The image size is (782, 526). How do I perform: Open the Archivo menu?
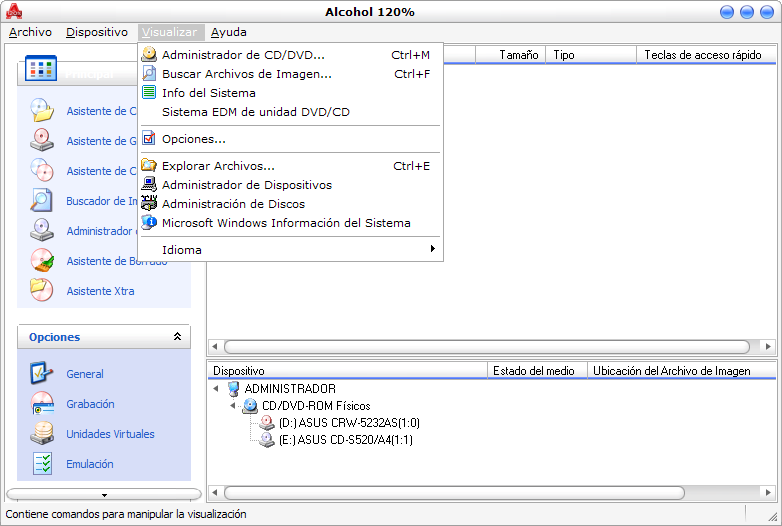coord(30,32)
